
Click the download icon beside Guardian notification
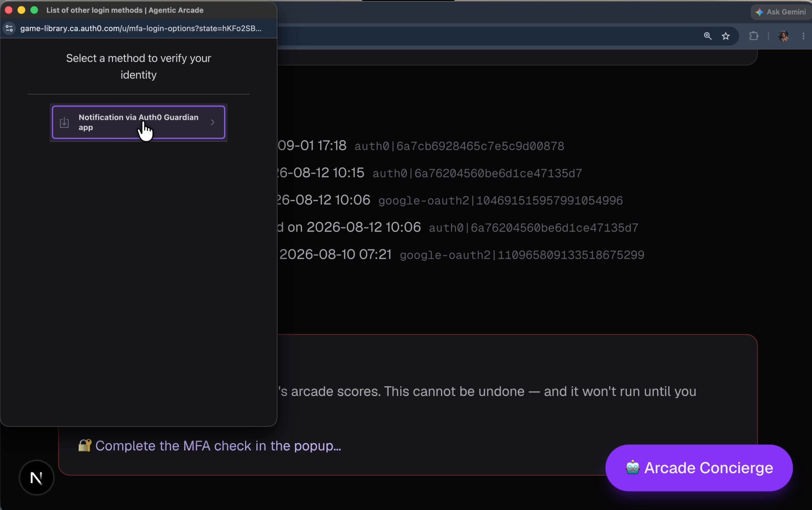pos(64,122)
